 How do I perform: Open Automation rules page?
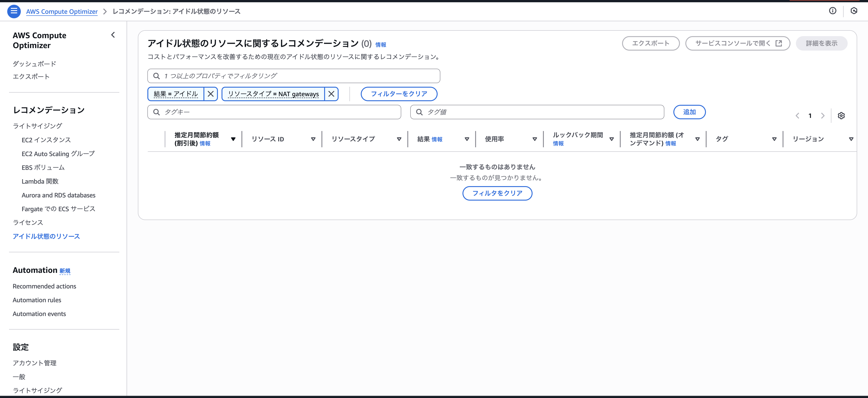coord(37,300)
